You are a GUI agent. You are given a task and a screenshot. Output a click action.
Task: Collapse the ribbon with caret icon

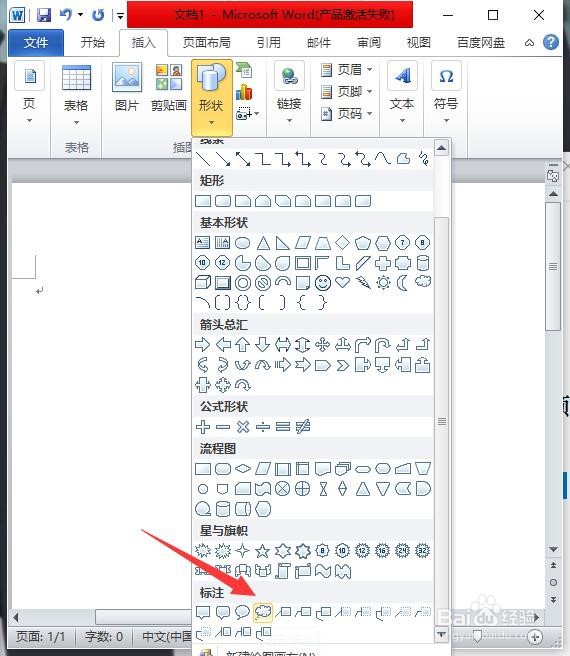(x=529, y=43)
